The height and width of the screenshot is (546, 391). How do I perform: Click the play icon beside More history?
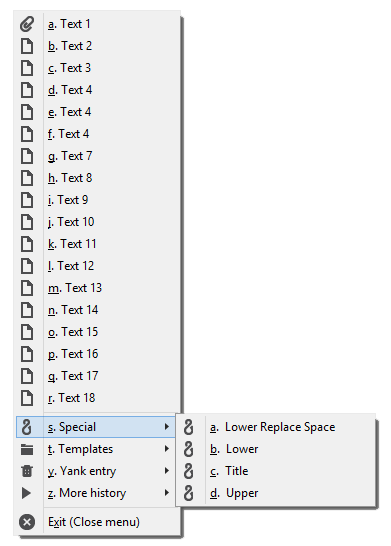[26, 493]
